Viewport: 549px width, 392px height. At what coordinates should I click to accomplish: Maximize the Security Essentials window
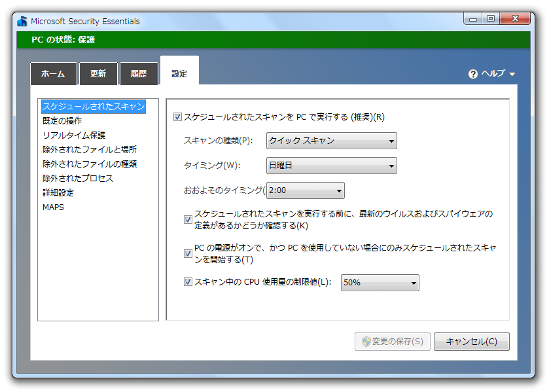click(491, 19)
